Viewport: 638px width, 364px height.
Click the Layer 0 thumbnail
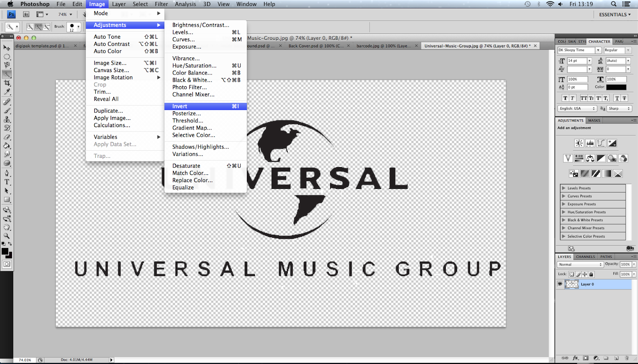[x=572, y=284]
